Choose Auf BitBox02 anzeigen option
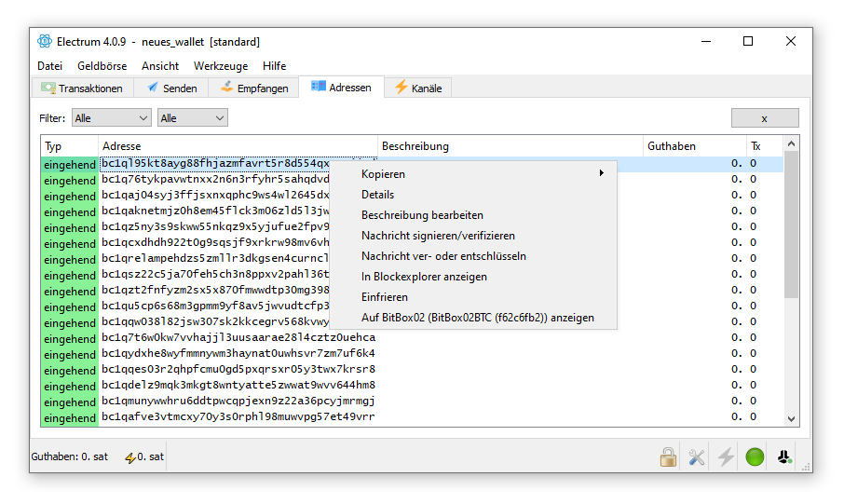The image size is (844, 504). pyautogui.click(x=473, y=317)
